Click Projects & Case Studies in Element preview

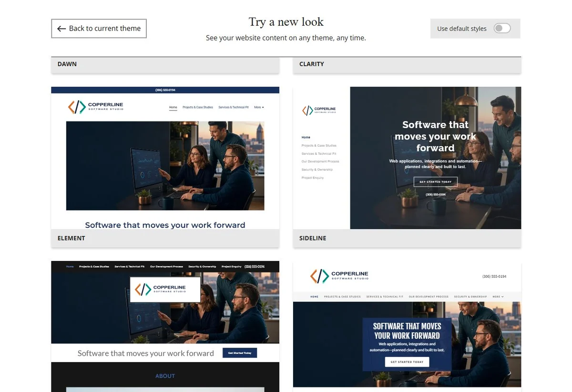[198, 108]
